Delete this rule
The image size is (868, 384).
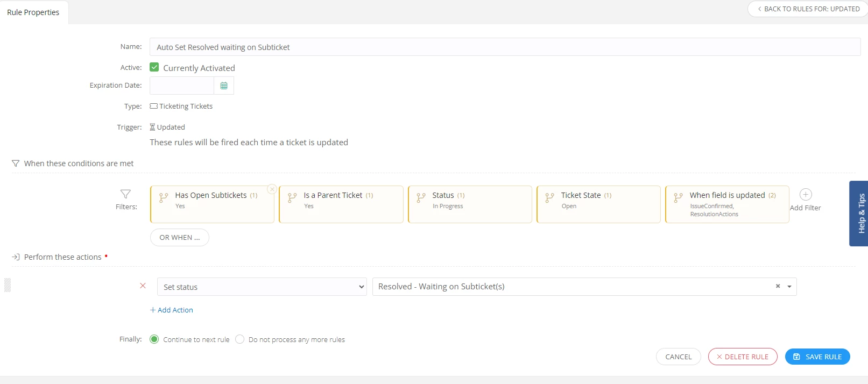(x=743, y=357)
